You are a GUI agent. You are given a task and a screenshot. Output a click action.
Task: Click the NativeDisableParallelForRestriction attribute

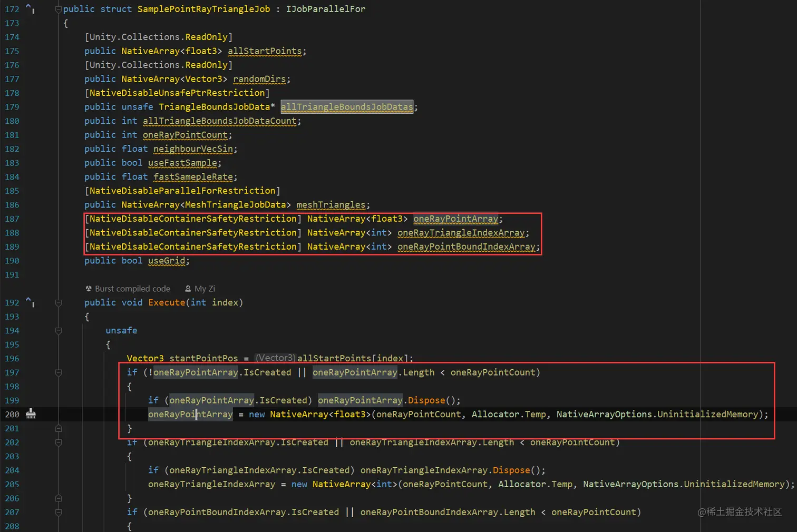pyautogui.click(x=182, y=191)
